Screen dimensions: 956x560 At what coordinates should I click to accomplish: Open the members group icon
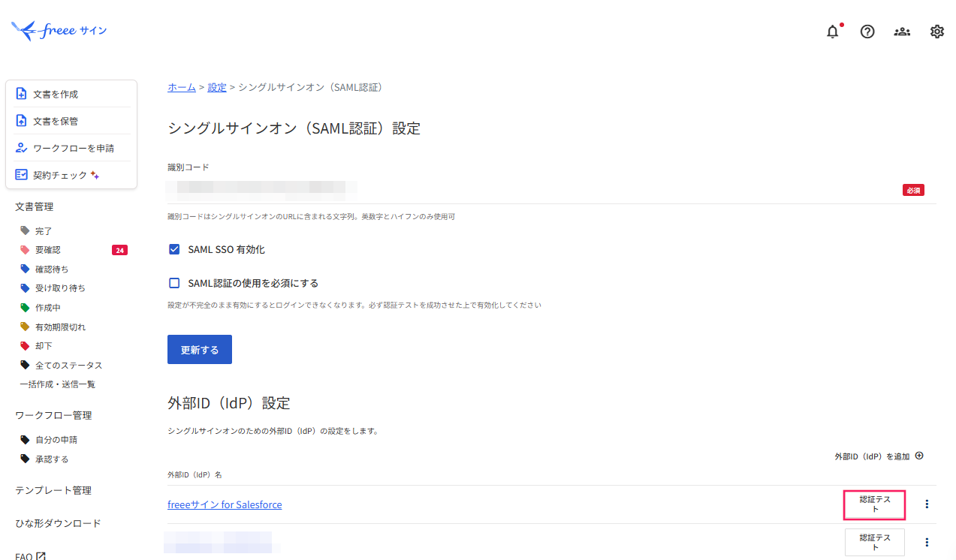pyautogui.click(x=902, y=32)
